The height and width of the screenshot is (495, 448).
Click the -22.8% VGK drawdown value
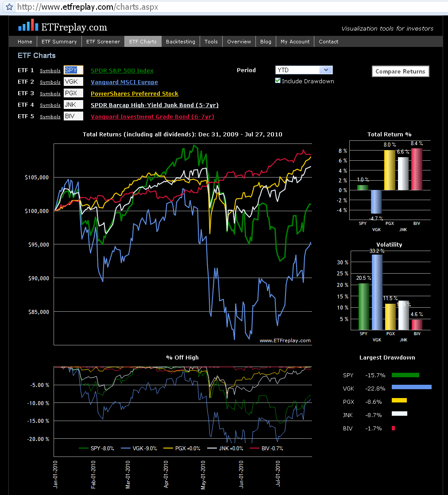coord(375,389)
